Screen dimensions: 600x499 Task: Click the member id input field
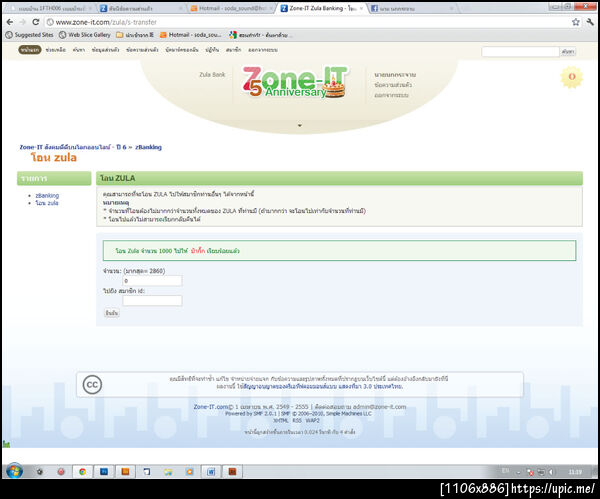click(152, 300)
